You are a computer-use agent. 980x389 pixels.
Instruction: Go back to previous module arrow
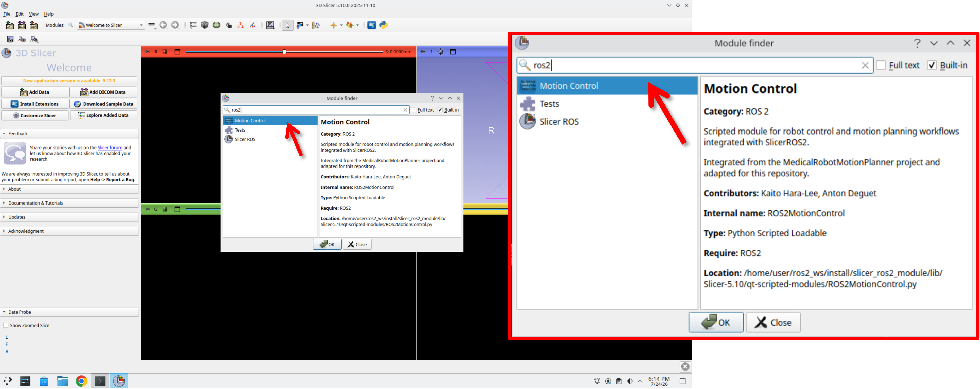[163, 25]
